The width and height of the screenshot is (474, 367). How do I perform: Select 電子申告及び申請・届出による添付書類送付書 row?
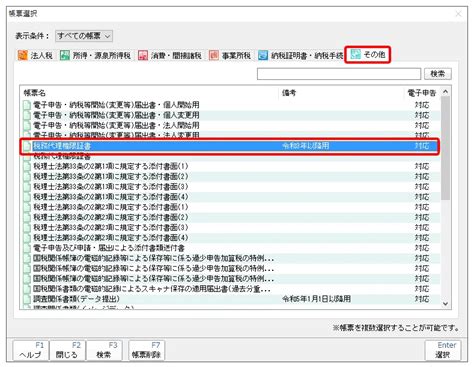230,248
